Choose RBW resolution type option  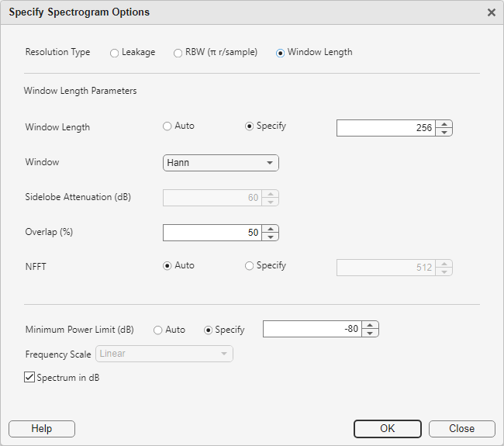click(178, 53)
